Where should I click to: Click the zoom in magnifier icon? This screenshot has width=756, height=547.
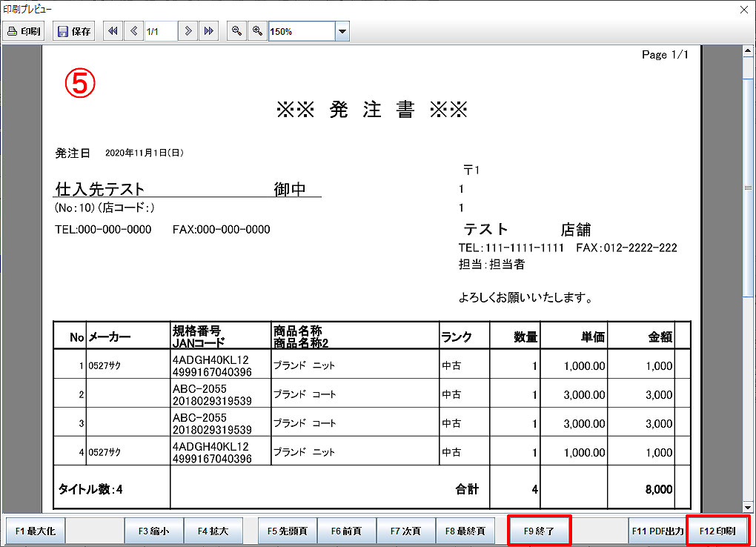[257, 31]
